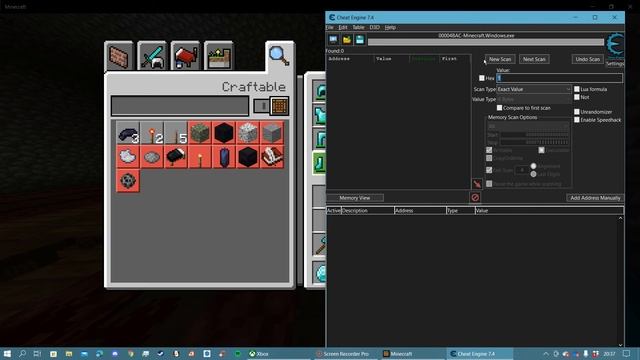Select the magnifying glass search tab
This screenshot has height=360, width=640.
(x=279, y=56)
